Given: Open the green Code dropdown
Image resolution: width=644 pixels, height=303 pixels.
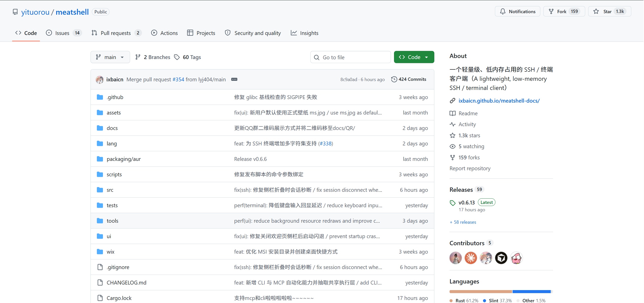Looking at the screenshot, I should tap(414, 57).
